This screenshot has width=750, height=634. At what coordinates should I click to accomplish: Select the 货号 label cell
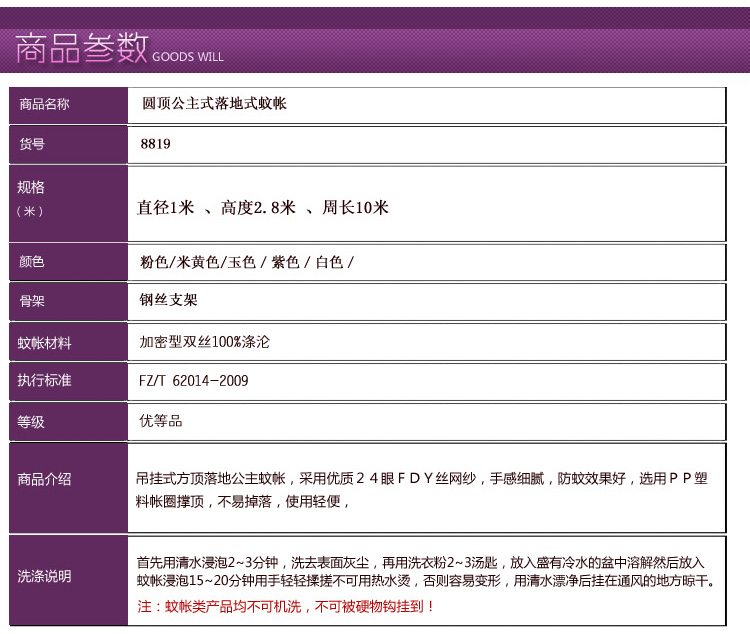click(68, 145)
